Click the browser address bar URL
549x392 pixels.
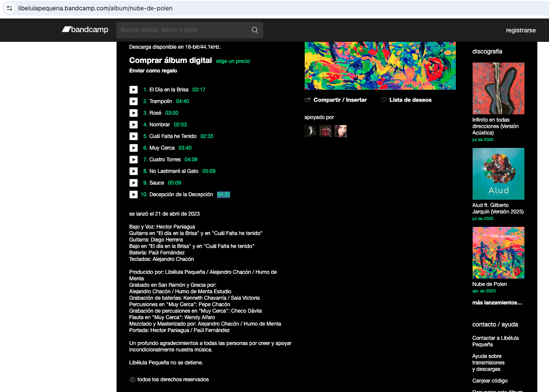point(95,8)
